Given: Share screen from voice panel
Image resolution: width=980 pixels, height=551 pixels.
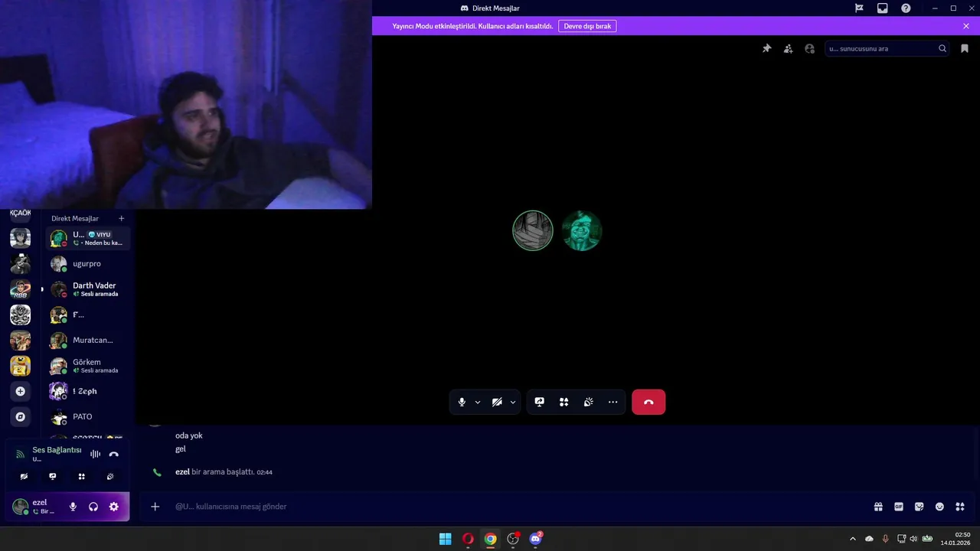Looking at the screenshot, I should pyautogui.click(x=53, y=476).
